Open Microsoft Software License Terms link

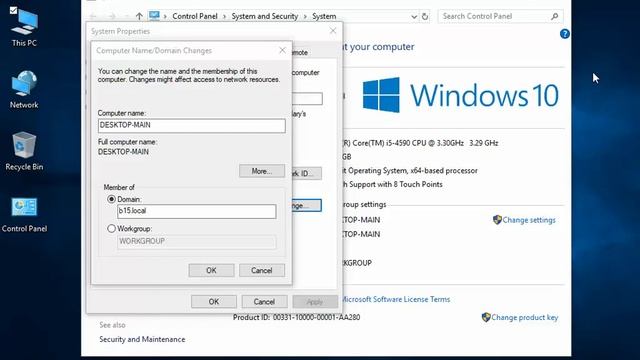coord(396,299)
